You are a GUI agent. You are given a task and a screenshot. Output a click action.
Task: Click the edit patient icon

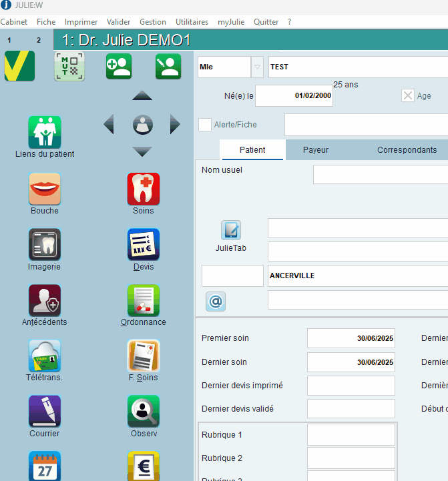[x=168, y=66]
